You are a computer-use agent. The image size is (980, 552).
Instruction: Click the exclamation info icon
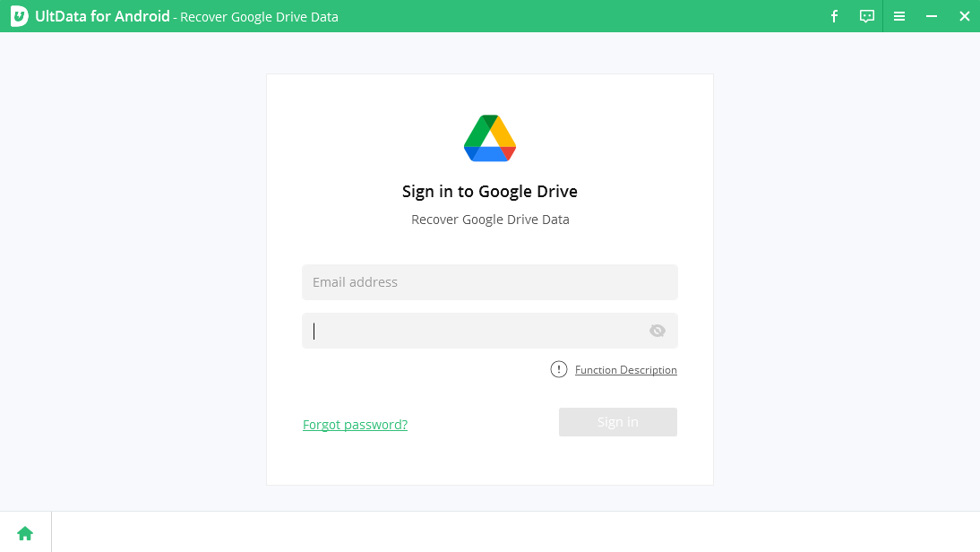click(x=559, y=369)
